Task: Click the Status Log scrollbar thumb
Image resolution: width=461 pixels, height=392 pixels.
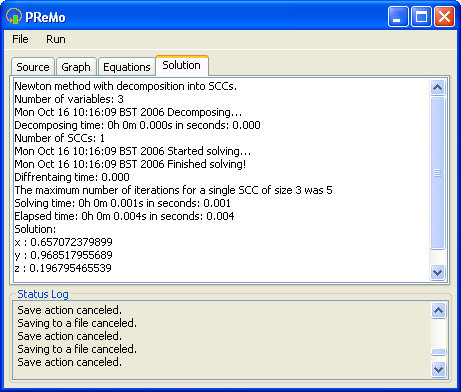Action: tap(438, 352)
